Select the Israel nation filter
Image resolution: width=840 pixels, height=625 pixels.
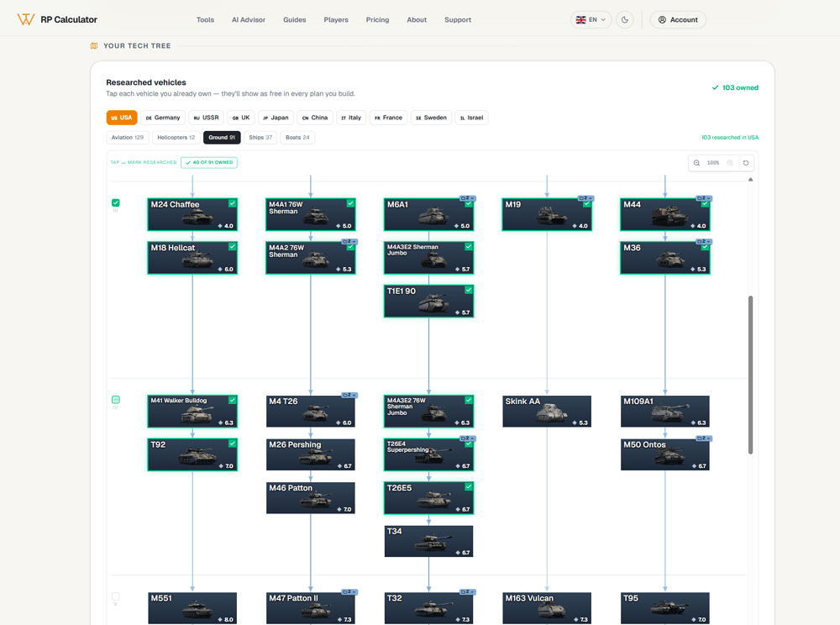point(471,118)
